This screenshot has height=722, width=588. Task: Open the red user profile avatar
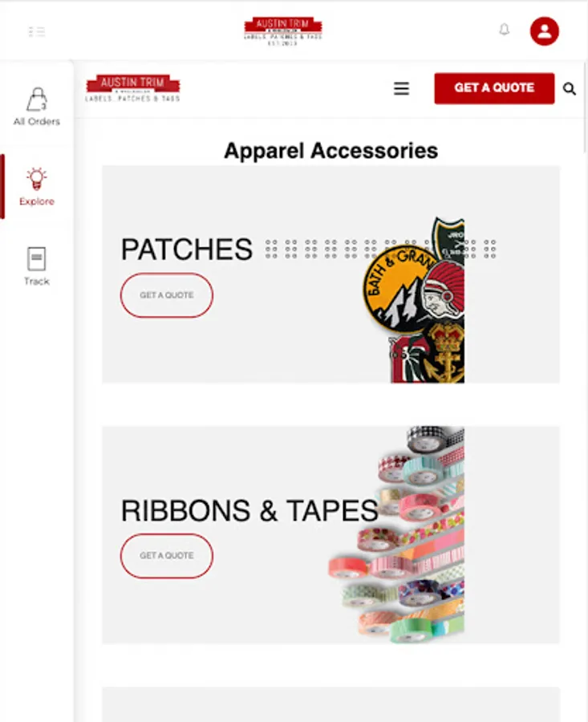tap(544, 31)
